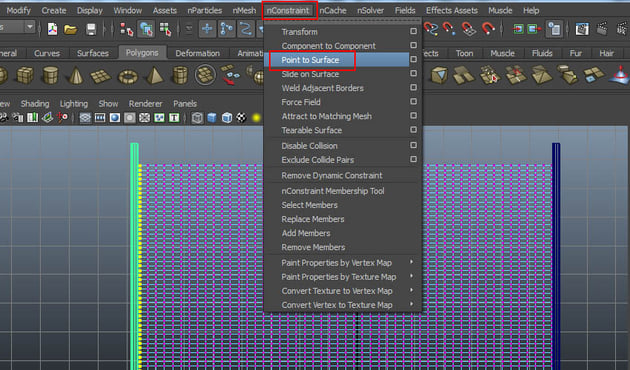
Task: Toggle the resolution gate blue sphere icon
Action: pos(115,117)
